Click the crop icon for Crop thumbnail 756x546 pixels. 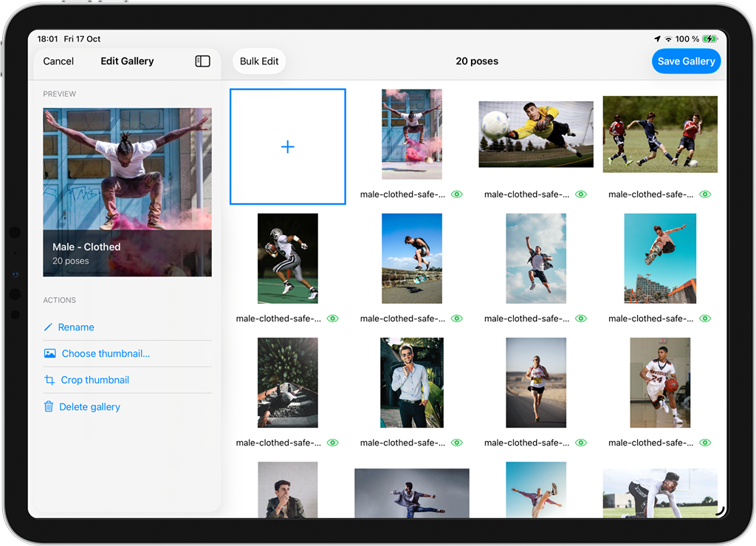pos(49,381)
